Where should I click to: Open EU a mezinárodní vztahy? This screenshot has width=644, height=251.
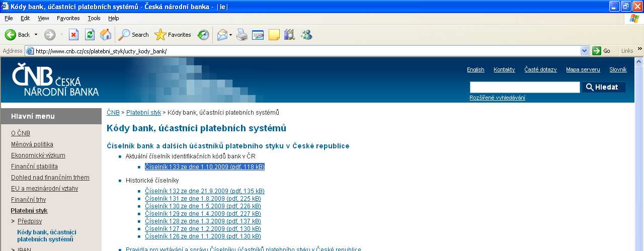click(44, 189)
